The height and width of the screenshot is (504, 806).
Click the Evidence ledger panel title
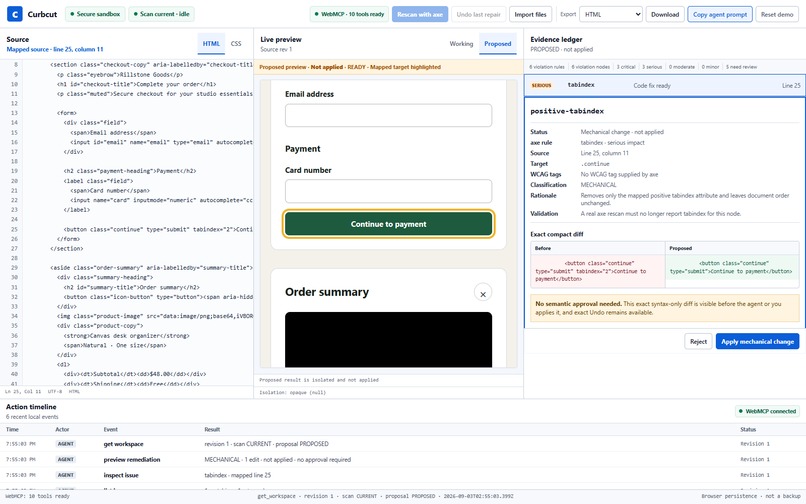[x=556, y=39]
